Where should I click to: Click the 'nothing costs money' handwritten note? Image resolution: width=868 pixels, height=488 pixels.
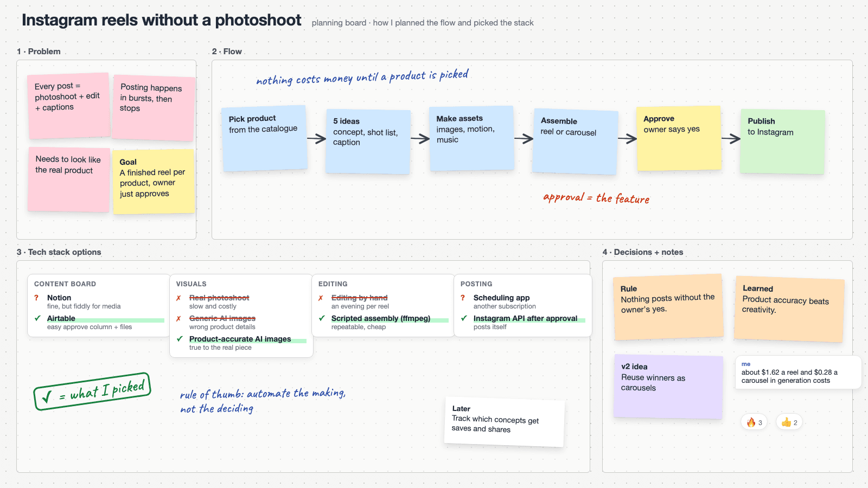[x=362, y=78]
